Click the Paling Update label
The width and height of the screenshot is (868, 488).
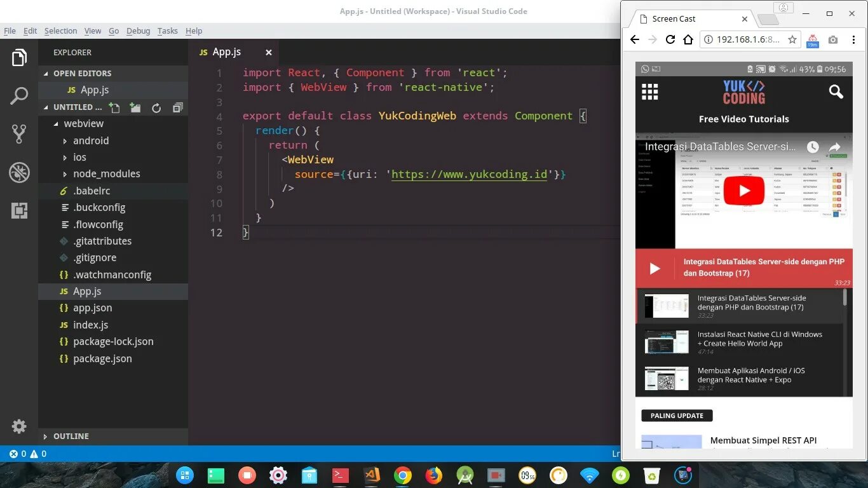point(677,416)
